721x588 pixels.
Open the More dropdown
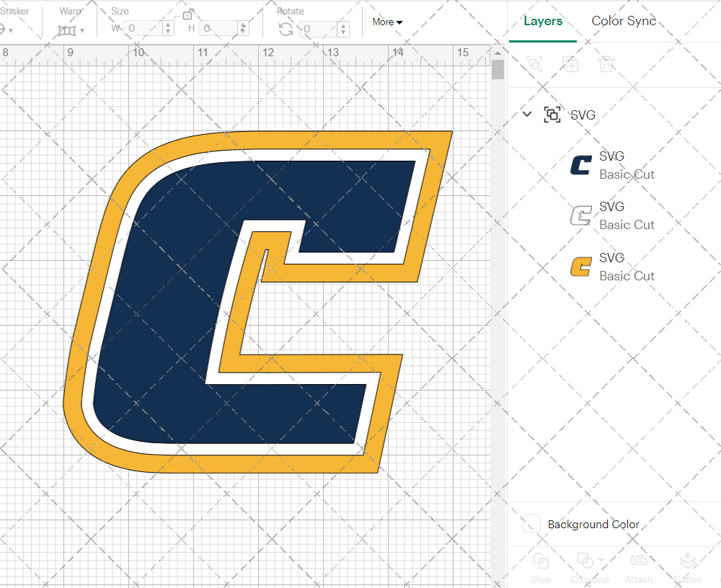[387, 22]
